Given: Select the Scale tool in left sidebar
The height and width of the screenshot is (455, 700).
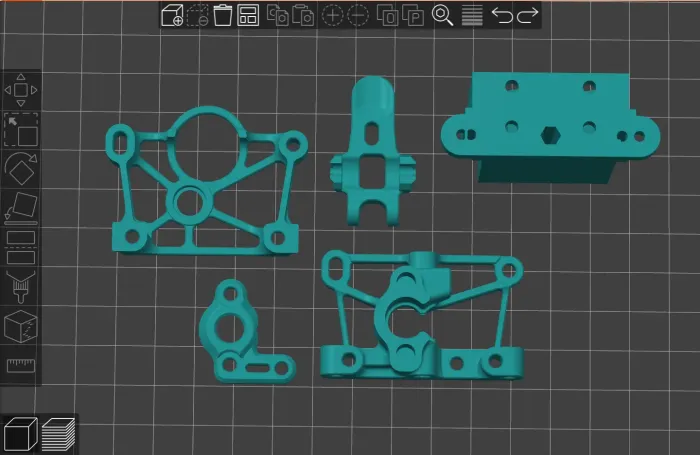Looking at the screenshot, I should 21,129.
